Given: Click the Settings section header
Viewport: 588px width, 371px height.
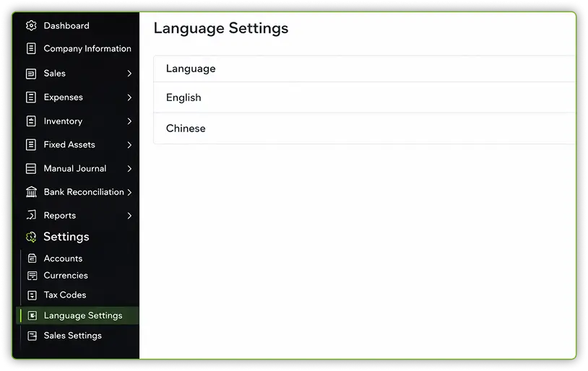Looking at the screenshot, I should coord(66,237).
